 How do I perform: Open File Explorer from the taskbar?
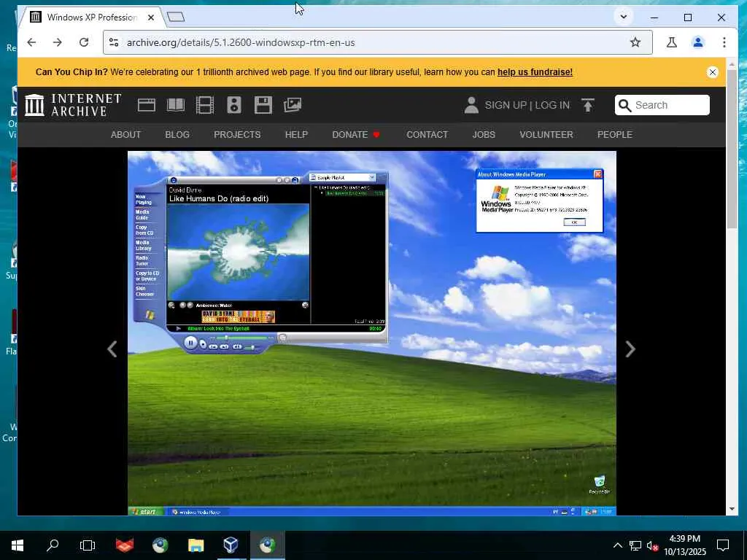point(196,545)
